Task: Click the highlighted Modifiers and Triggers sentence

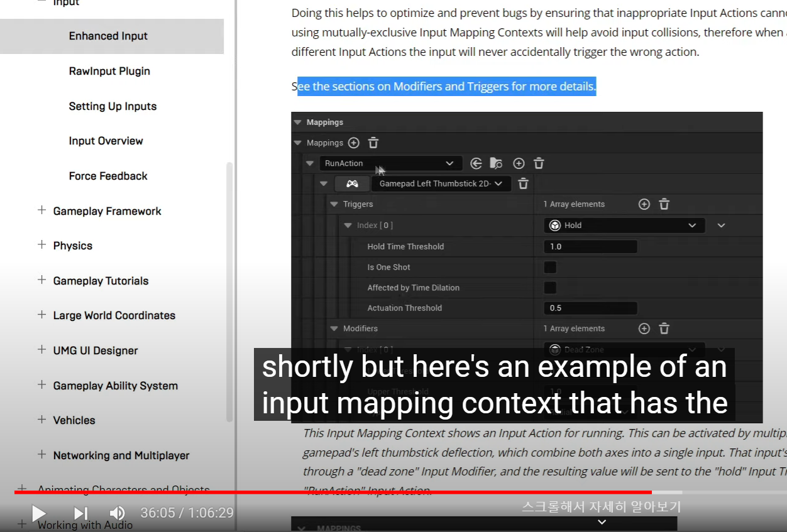Action: pos(444,86)
